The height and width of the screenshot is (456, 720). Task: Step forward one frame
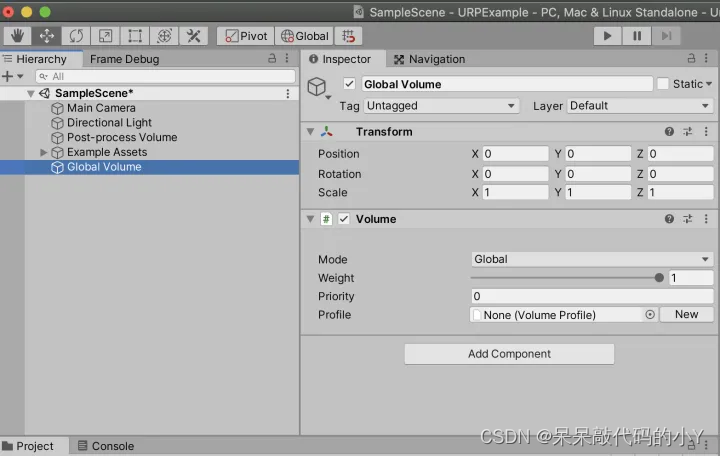pos(666,36)
